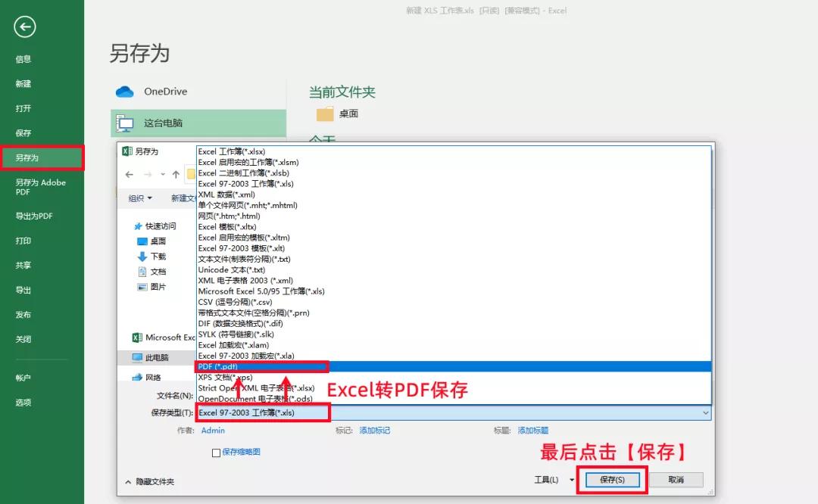Select PDF (*.pdf) file type
This screenshot has height=504, width=818.
click(454, 366)
